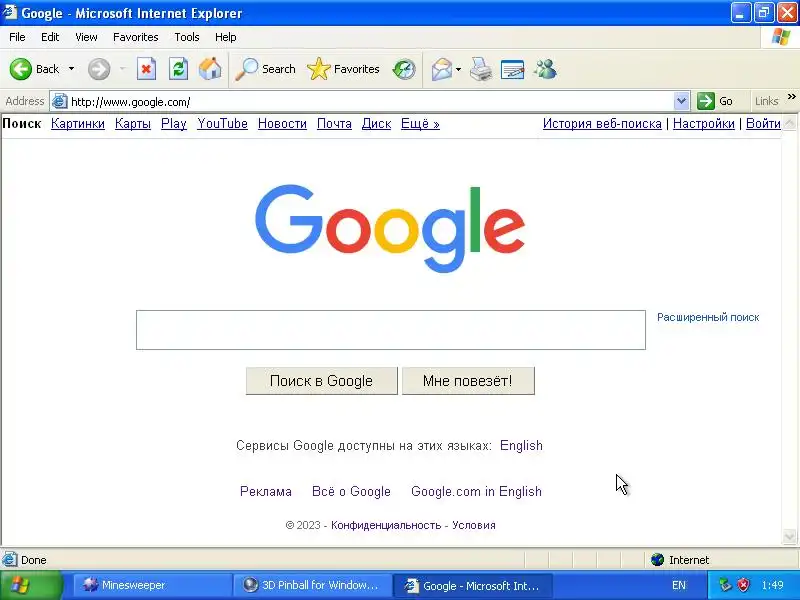Open the Mail button dropdown arrow
This screenshot has width=800, height=600.
tap(459, 69)
